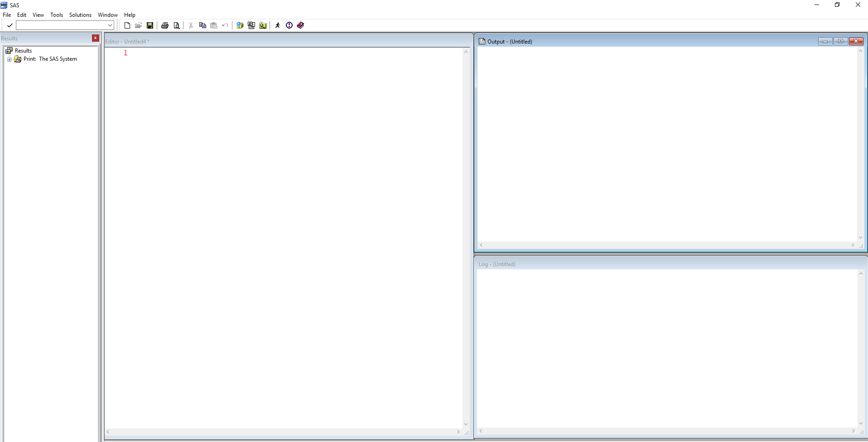Close the Results panel with its red X

(x=95, y=38)
